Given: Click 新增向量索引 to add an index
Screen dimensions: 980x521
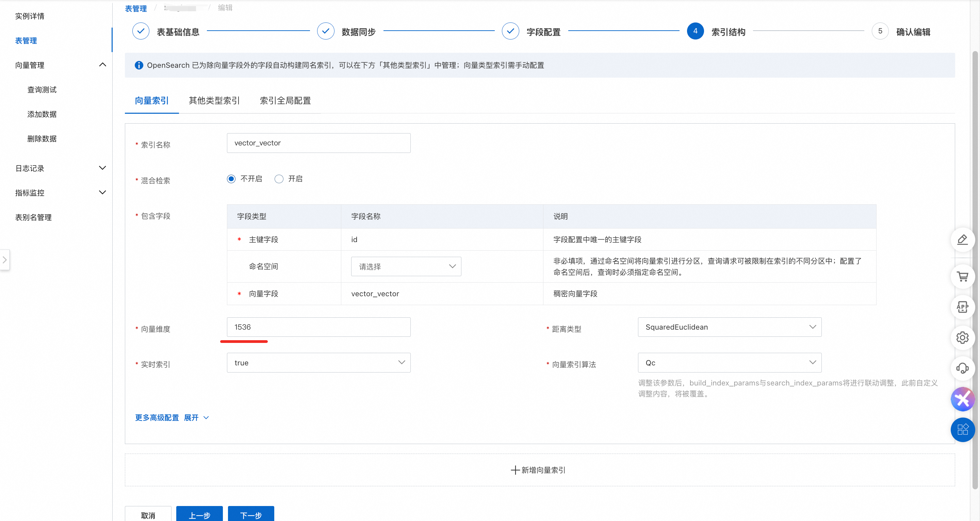Looking at the screenshot, I should (539, 470).
